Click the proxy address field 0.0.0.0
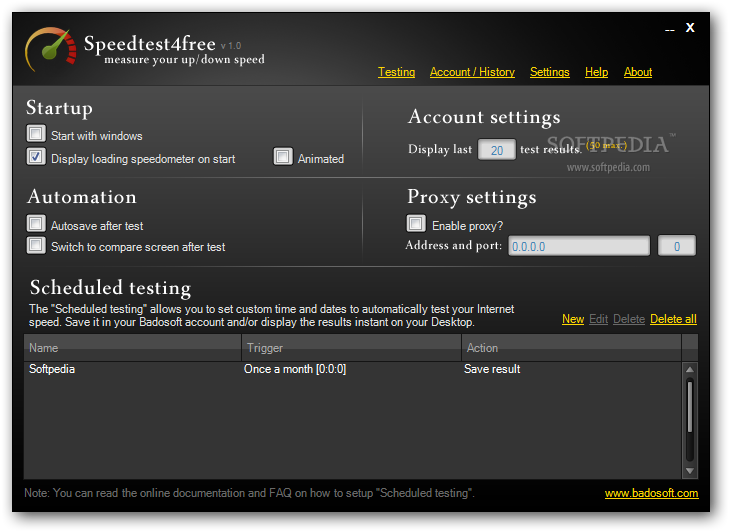730x532 pixels. [x=579, y=246]
